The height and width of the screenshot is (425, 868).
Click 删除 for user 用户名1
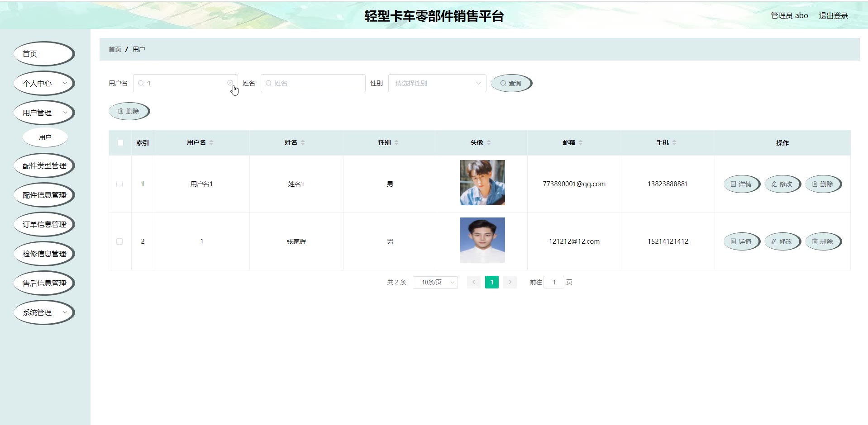click(x=823, y=184)
